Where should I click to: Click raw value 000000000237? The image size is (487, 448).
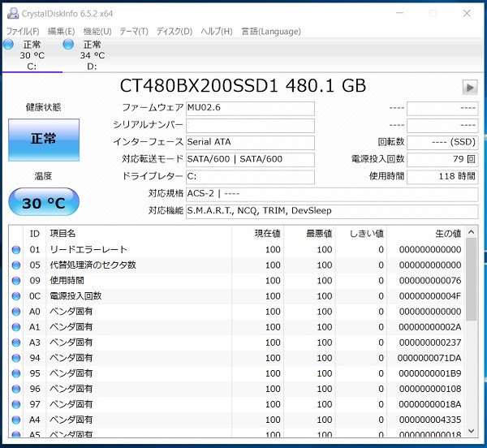(x=430, y=342)
